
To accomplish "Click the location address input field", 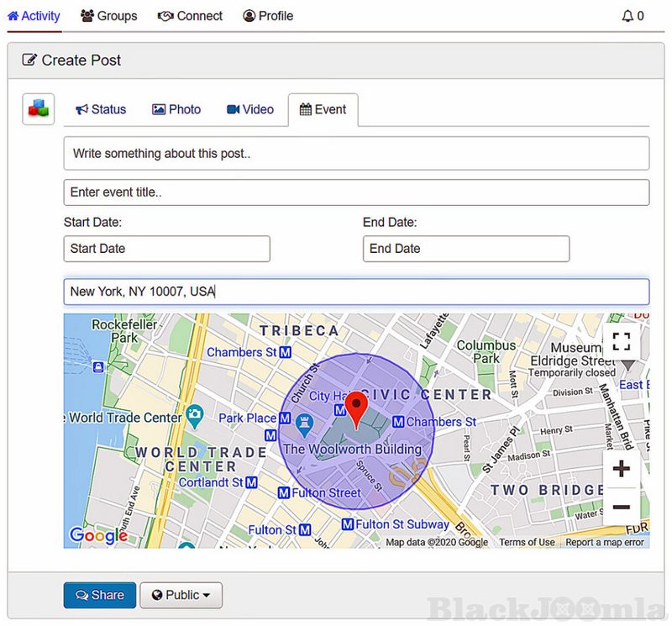I will click(x=356, y=292).
